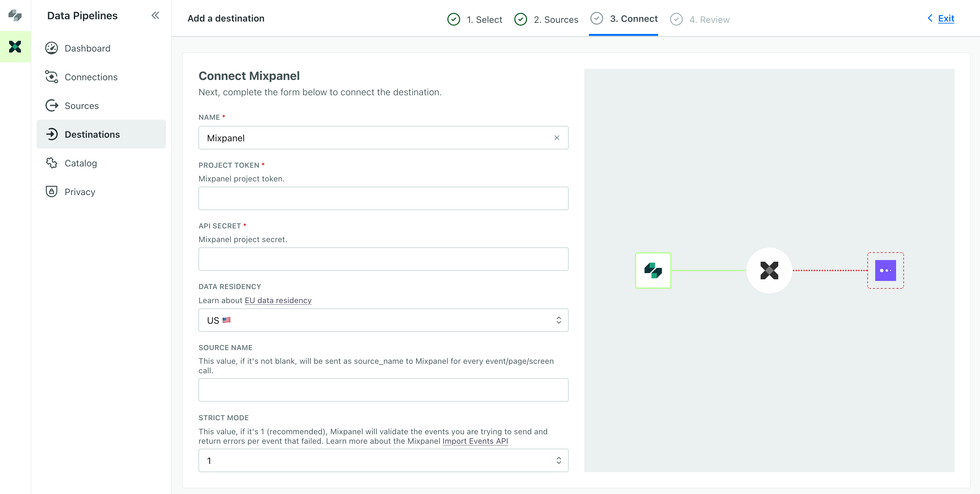Click the Data Pipelines heading
This screenshot has height=494, width=980.
pos(82,16)
